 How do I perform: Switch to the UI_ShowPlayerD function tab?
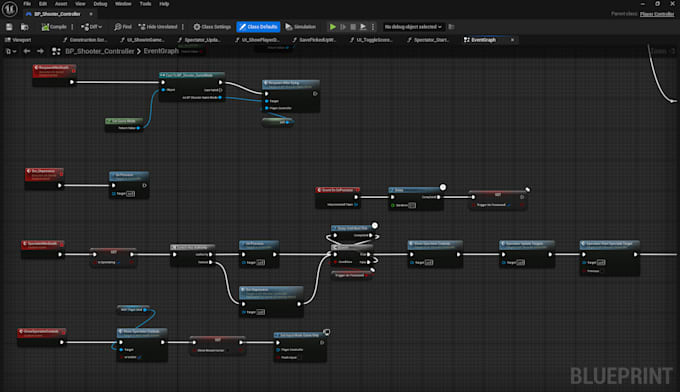257,40
